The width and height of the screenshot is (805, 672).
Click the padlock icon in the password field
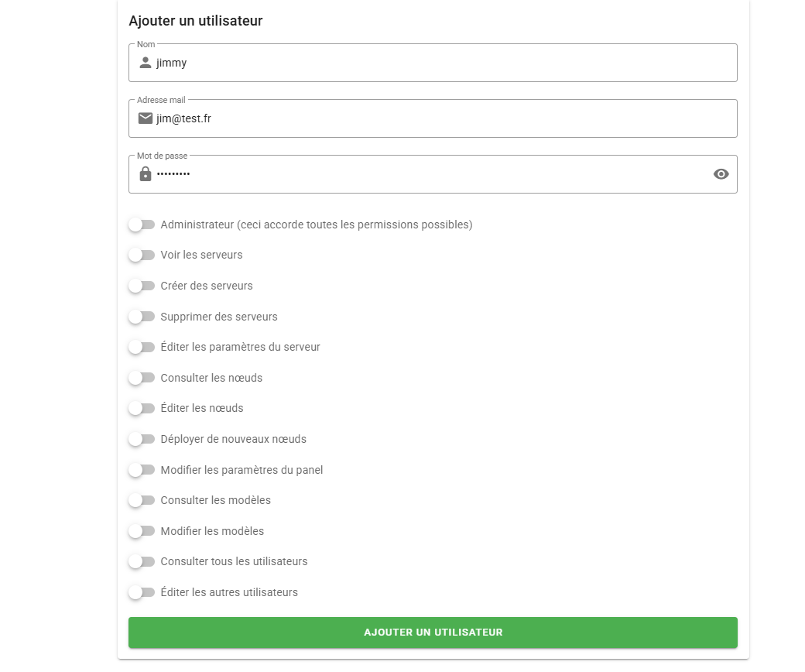click(x=145, y=174)
